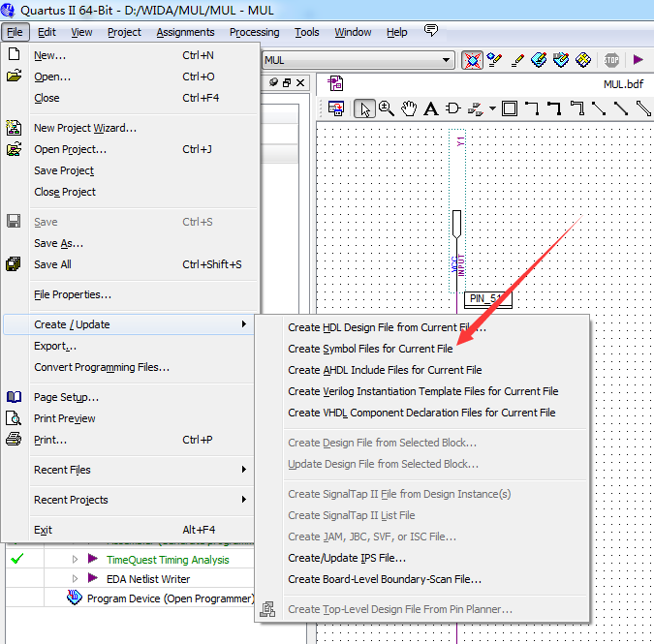Image resolution: width=654 pixels, height=644 pixels.
Task: Click the chip icon with red cross
Action: pyautogui.click(x=472, y=60)
